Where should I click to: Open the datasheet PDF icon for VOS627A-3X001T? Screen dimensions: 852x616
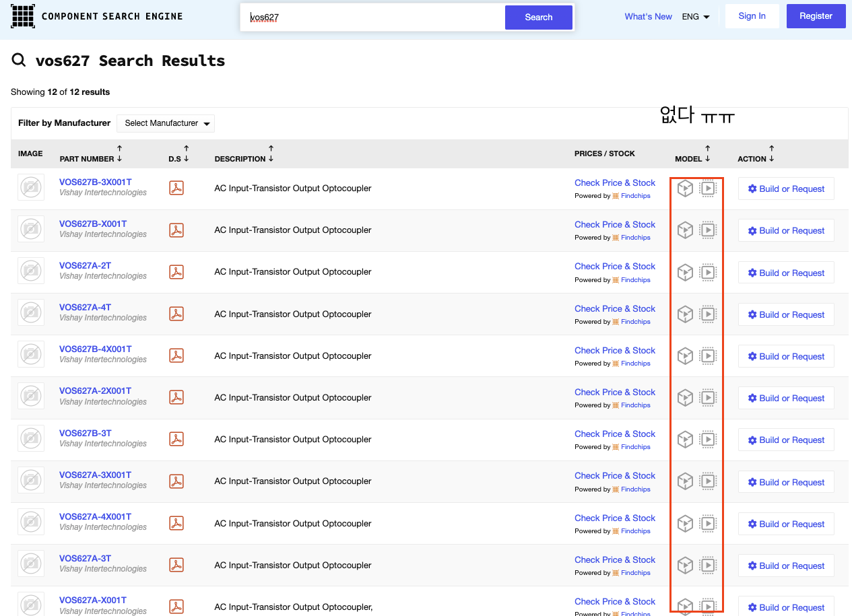[x=176, y=481]
